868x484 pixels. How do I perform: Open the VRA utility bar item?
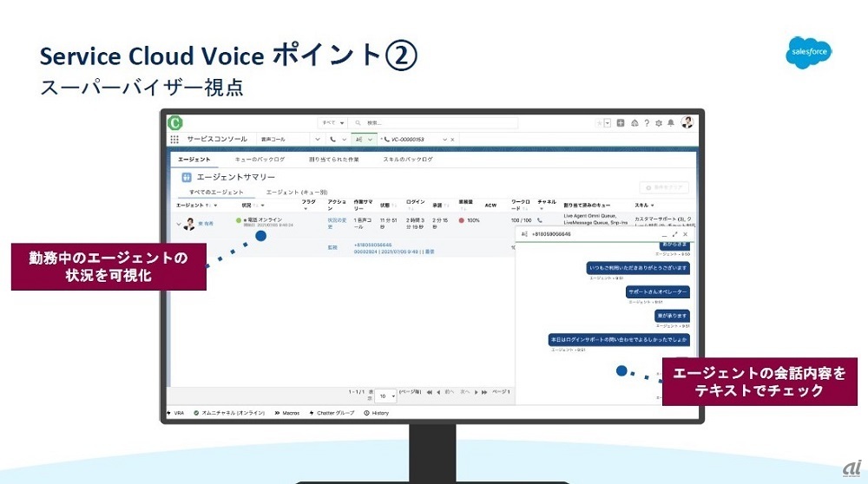175,413
